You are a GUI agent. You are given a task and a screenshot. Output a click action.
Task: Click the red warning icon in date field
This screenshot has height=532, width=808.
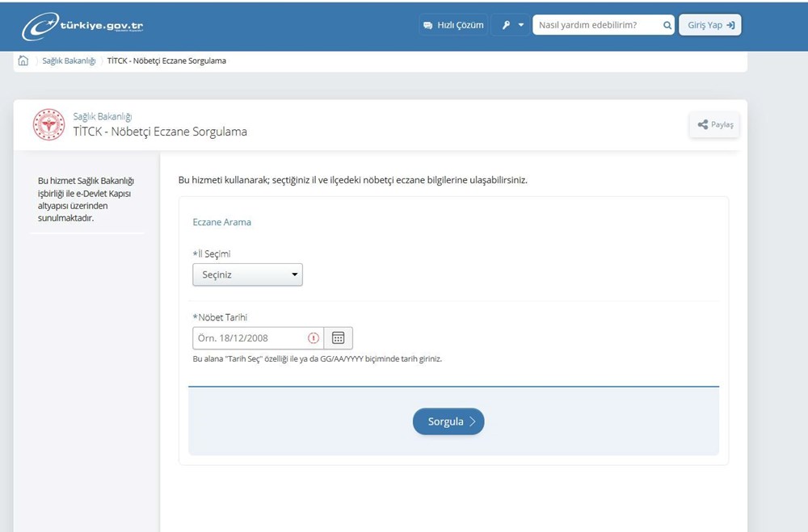(314, 338)
